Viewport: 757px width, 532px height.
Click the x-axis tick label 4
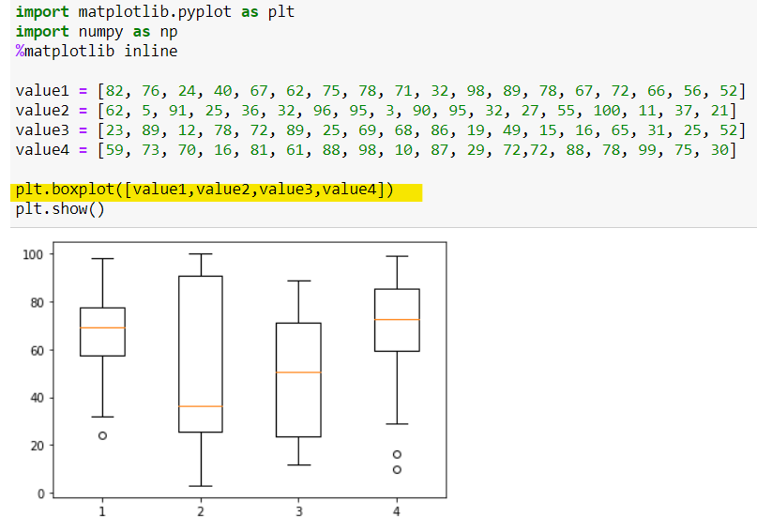pos(397,511)
